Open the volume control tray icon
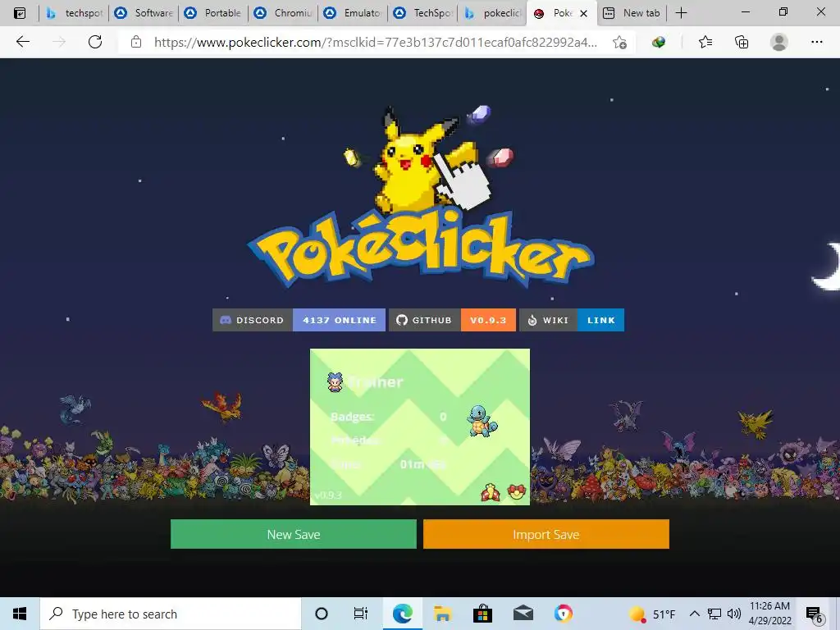 click(x=734, y=614)
